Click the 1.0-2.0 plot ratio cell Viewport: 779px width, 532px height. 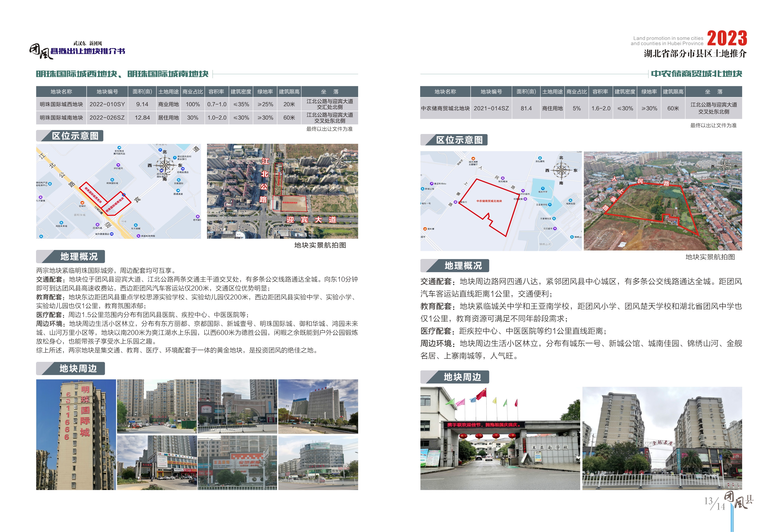coord(217,118)
